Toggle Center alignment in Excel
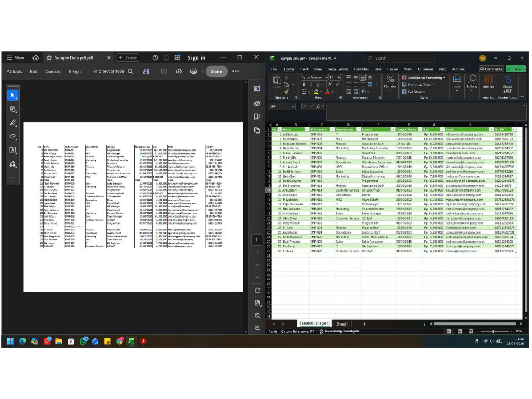Viewport: 532px width, 399px height. click(x=355, y=85)
